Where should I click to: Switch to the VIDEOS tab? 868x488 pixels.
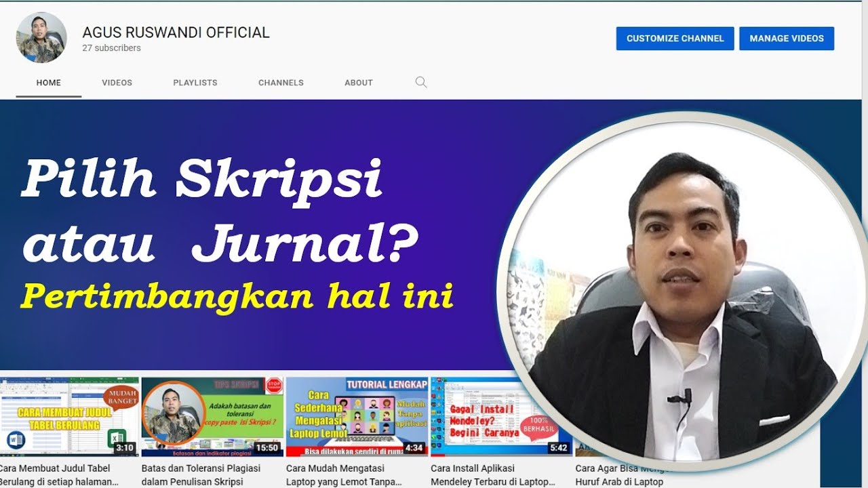tap(117, 83)
